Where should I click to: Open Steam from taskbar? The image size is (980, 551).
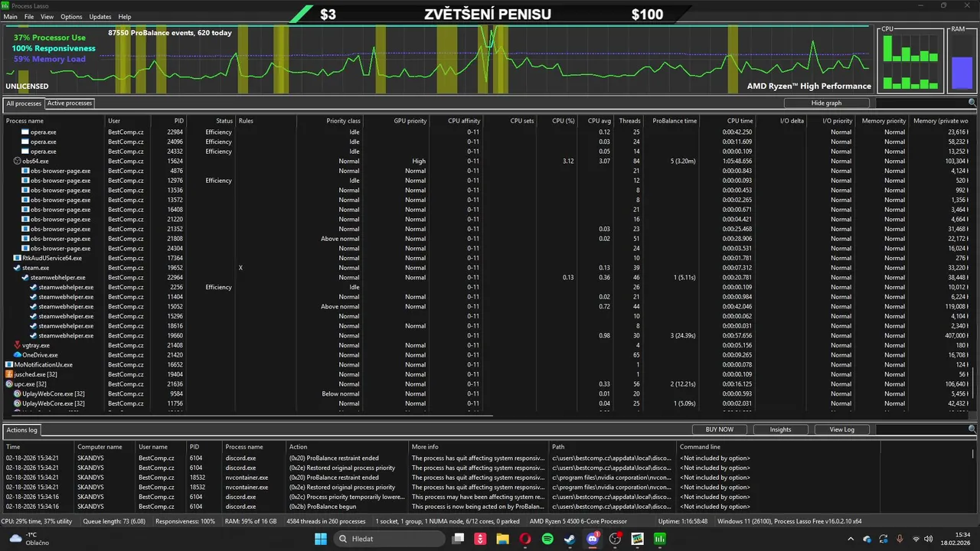570,539
